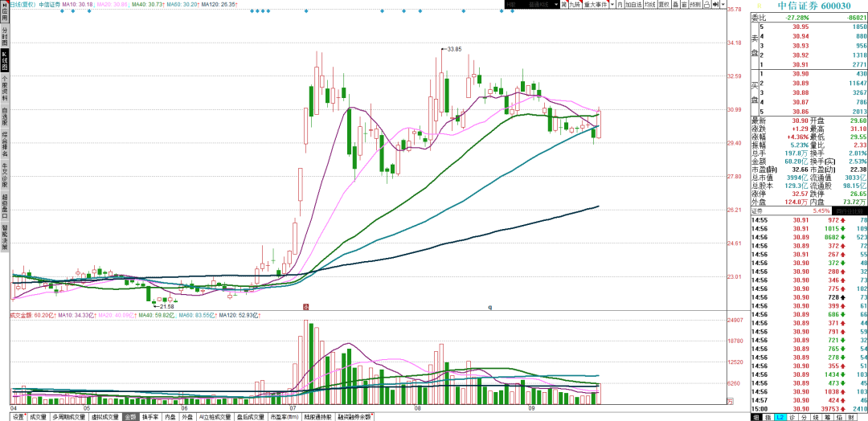Click 加自选 to add to watchlist
Image resolution: width=868 pixels, height=421 pixels.
tap(633, 4)
